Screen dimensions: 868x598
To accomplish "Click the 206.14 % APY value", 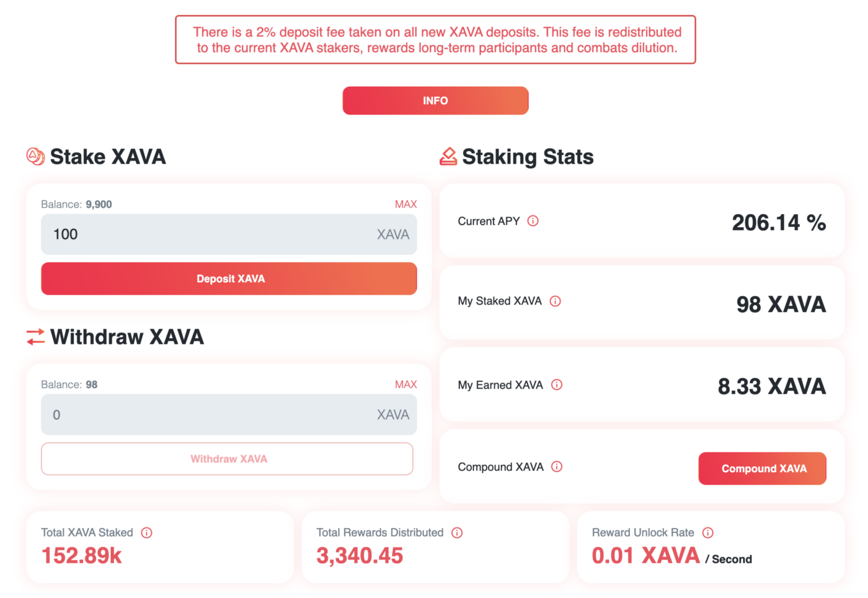I will pyautogui.click(x=778, y=223).
